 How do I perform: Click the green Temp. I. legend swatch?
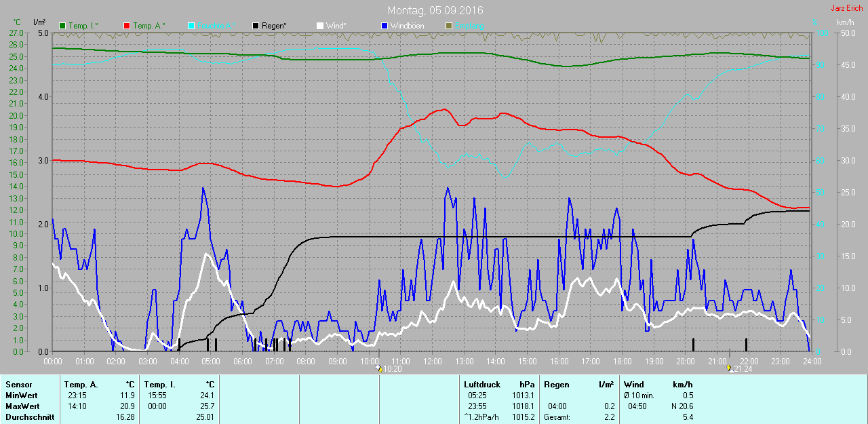coord(63,26)
